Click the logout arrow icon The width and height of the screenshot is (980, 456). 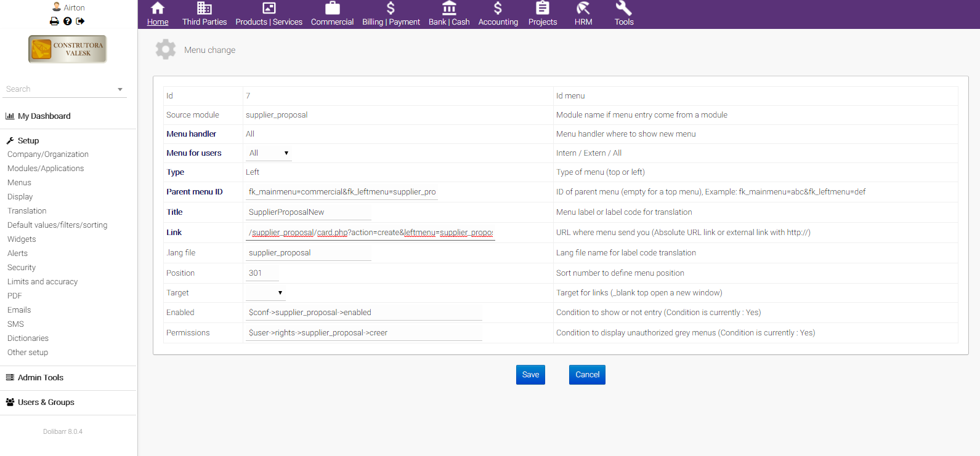80,21
